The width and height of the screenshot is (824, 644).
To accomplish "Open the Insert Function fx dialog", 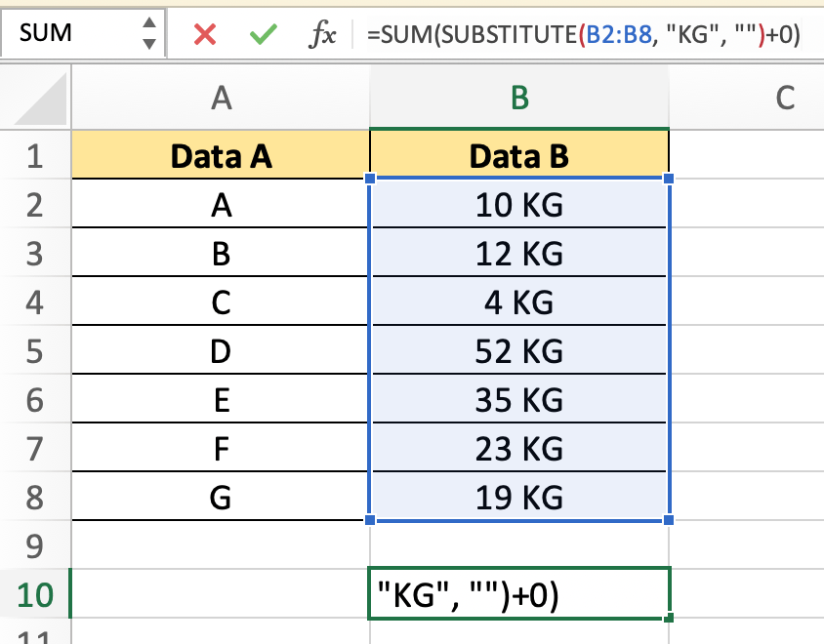I will [x=323, y=35].
